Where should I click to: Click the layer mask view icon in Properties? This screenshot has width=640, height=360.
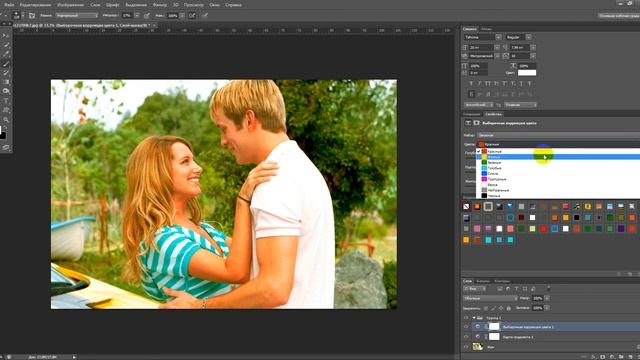pos(476,123)
